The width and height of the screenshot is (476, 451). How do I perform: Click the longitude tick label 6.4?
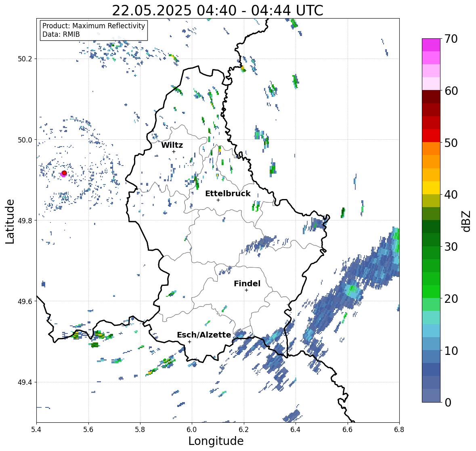tap(296, 429)
